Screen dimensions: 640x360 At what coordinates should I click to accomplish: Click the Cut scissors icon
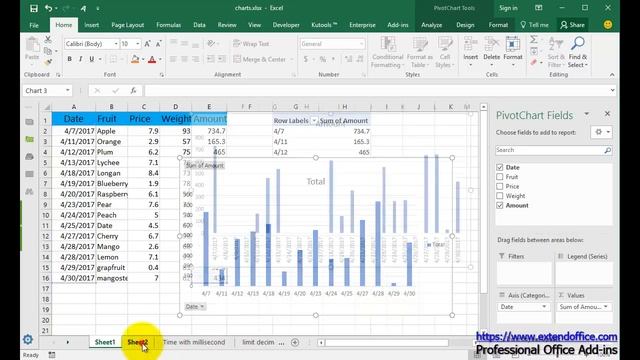[x=48, y=40]
